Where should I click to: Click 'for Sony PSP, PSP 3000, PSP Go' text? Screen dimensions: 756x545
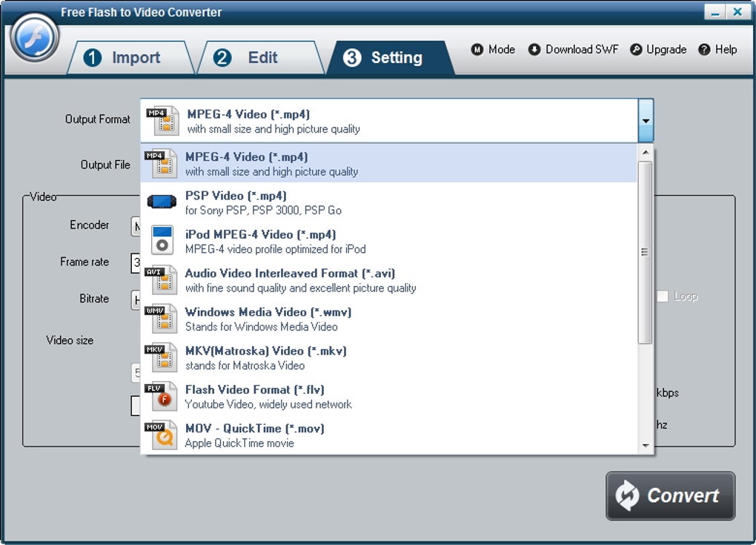(x=263, y=211)
